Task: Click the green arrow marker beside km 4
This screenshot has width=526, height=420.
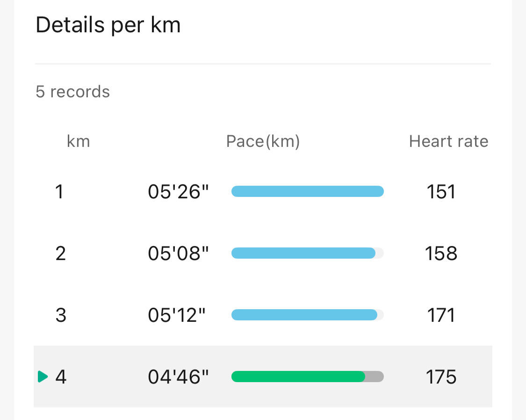Action: (43, 377)
